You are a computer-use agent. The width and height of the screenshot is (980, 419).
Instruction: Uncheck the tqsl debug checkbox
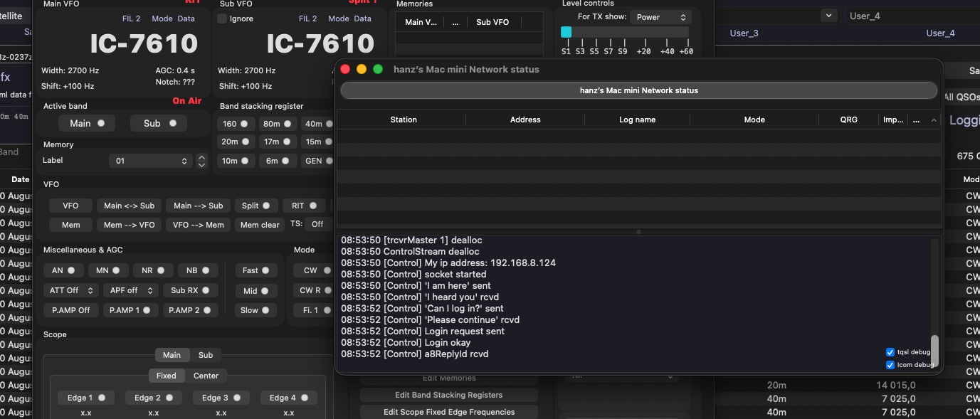pyautogui.click(x=890, y=352)
